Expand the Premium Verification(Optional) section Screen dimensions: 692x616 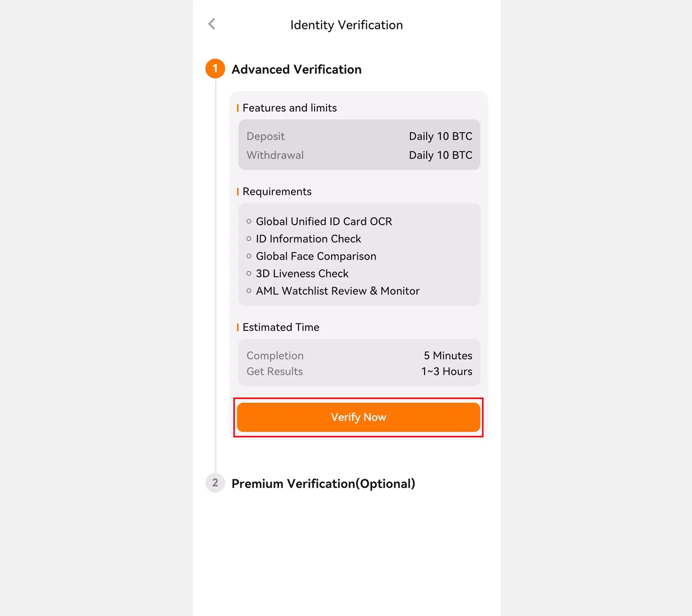323,484
